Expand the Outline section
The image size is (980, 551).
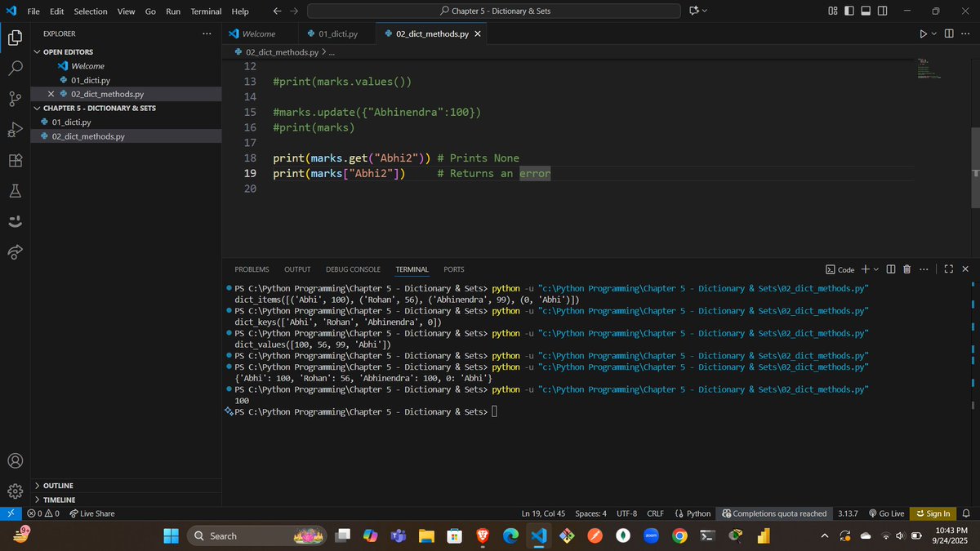pyautogui.click(x=127, y=486)
